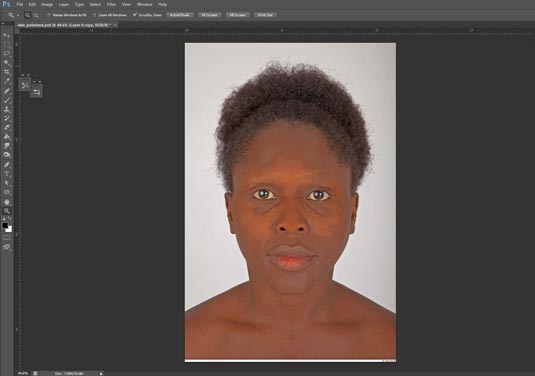Click the foreground color swatch
The height and width of the screenshot is (376, 535).
click(5, 226)
